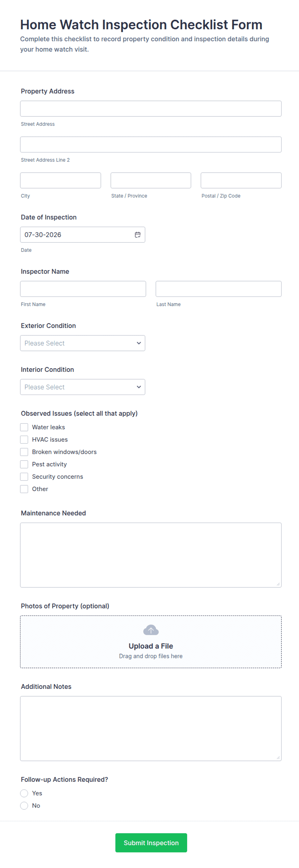Open the Interior Condition dropdown
This screenshot has height=868, width=299.
(83, 387)
